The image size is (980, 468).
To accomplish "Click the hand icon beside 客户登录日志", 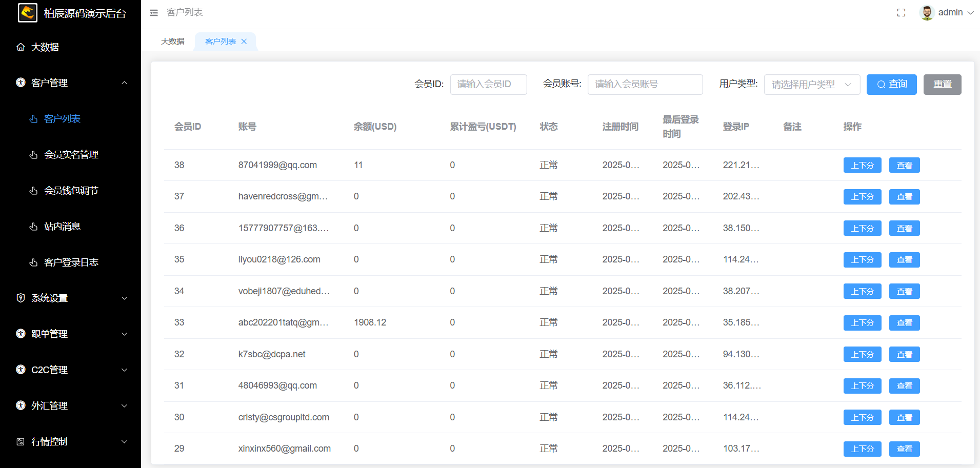I will coord(33,262).
